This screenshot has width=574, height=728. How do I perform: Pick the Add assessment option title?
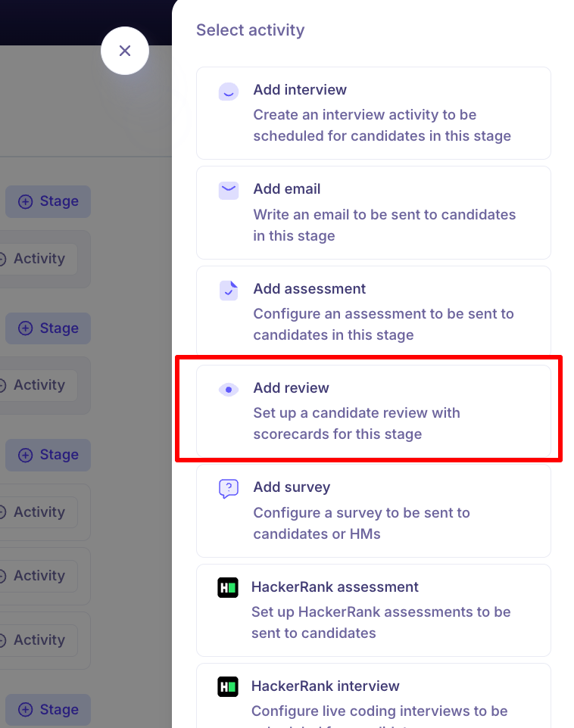(x=309, y=288)
